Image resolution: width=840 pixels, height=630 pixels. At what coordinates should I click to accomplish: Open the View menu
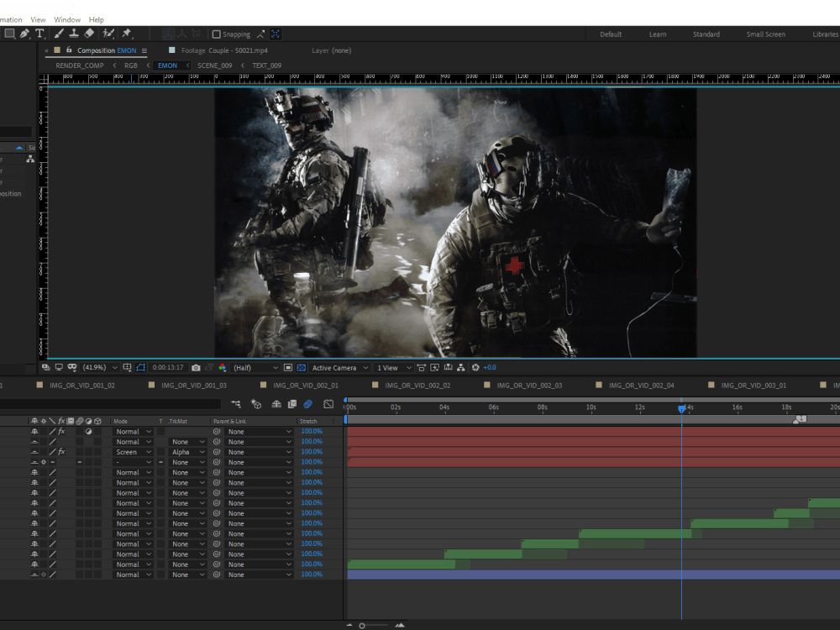pyautogui.click(x=38, y=19)
